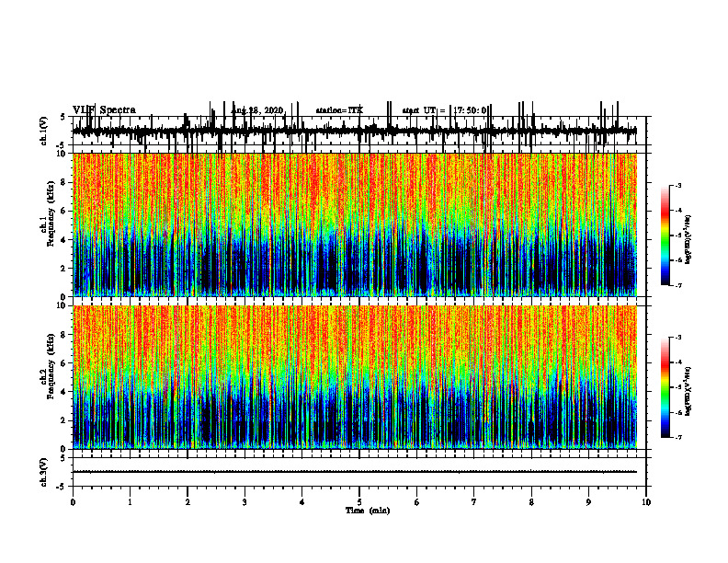The height and width of the screenshot is (563, 728).
Task: Click the "5" tick on ch.1(V) axis
Action: (63, 118)
